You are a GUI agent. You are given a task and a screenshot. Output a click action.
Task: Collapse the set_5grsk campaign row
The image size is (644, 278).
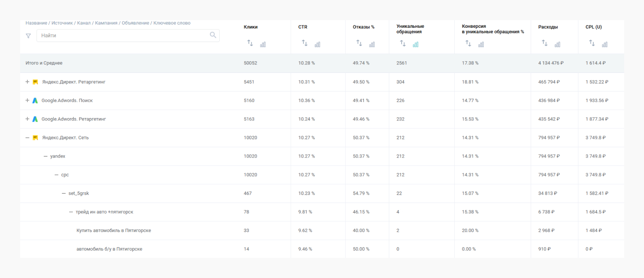pos(64,193)
